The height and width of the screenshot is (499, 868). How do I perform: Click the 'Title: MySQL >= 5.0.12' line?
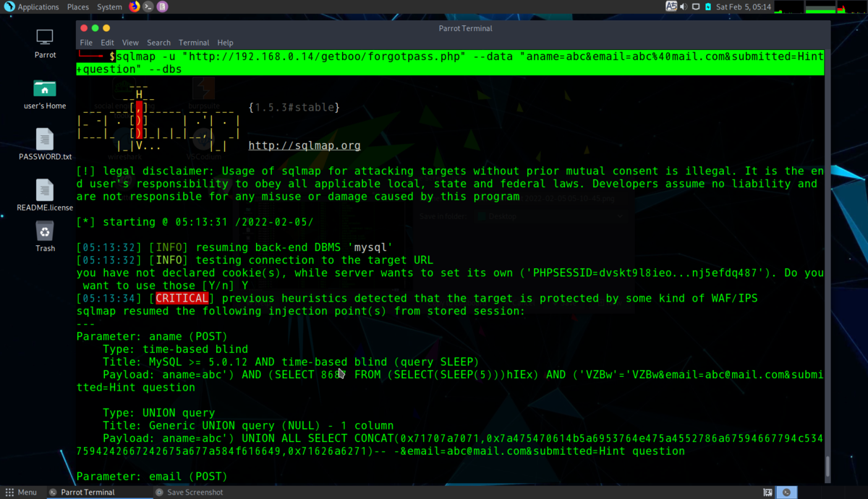pyautogui.click(x=291, y=362)
